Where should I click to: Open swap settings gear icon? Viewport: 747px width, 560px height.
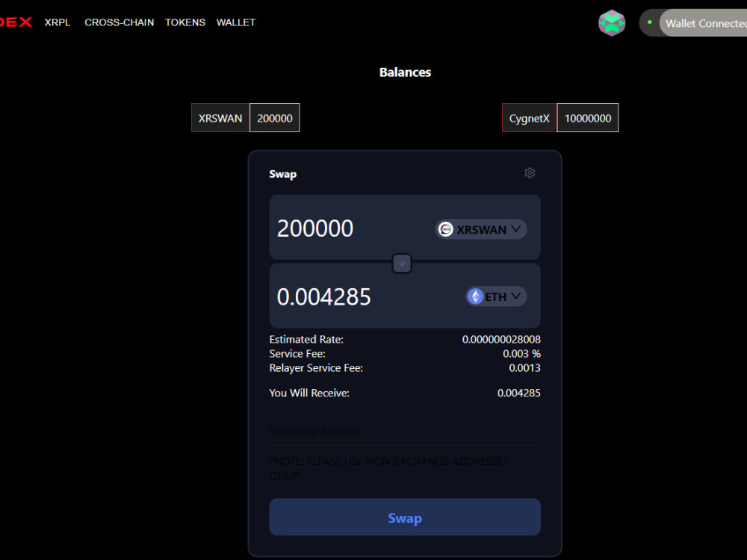tap(530, 173)
